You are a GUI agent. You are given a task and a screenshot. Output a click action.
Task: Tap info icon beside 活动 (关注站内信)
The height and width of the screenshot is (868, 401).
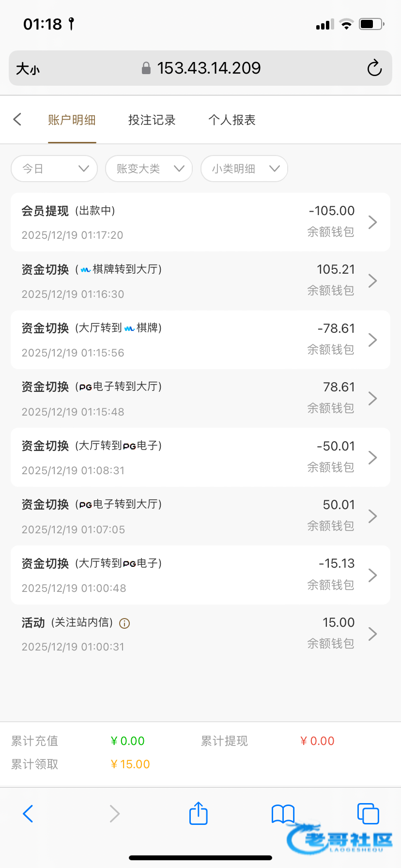124,623
